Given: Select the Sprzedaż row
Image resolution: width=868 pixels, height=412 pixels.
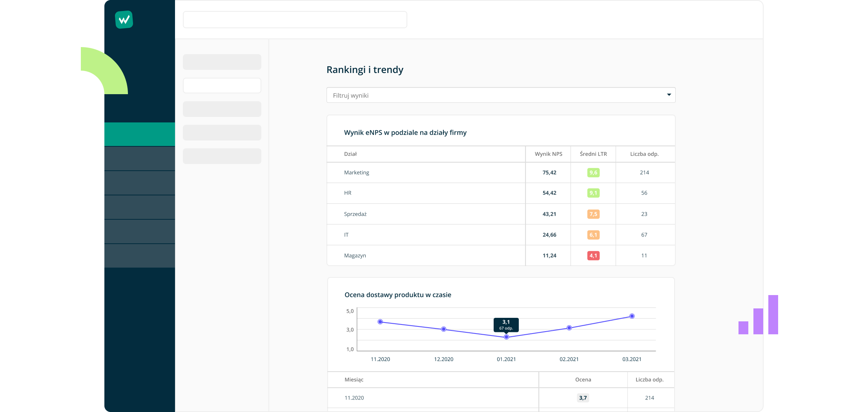Looking at the screenshot, I should [x=501, y=214].
